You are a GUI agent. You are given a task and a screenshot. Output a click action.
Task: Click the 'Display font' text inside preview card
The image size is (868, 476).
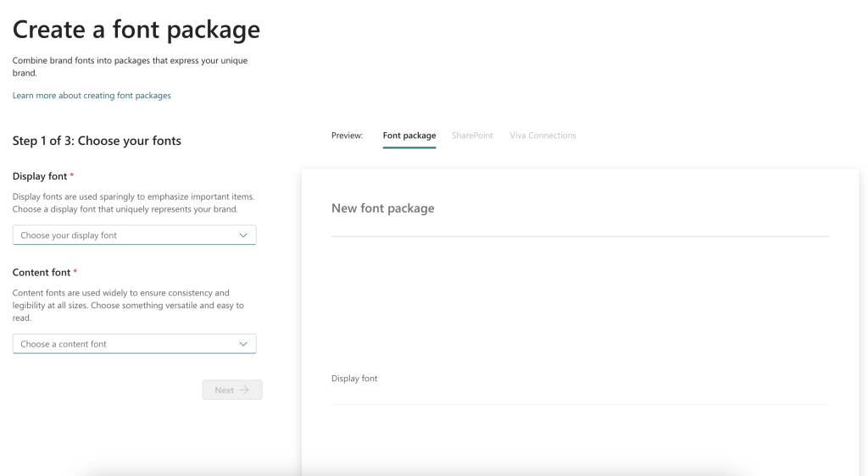coord(354,379)
